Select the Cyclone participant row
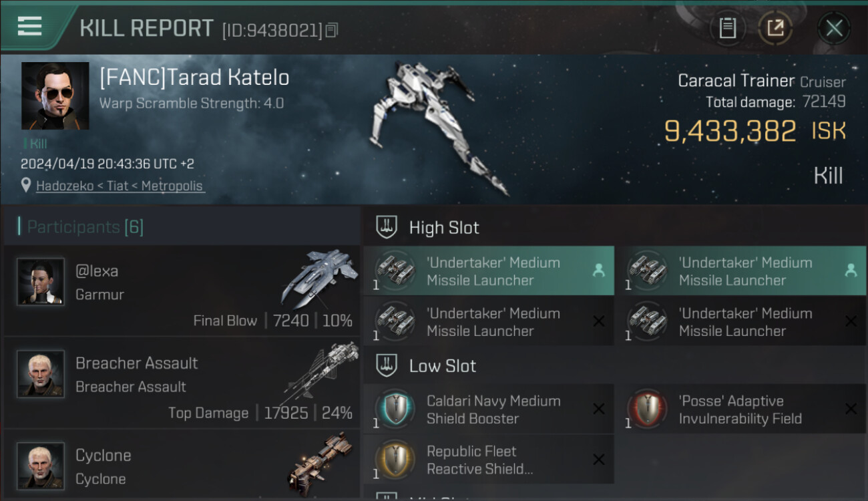 pyautogui.click(x=182, y=465)
